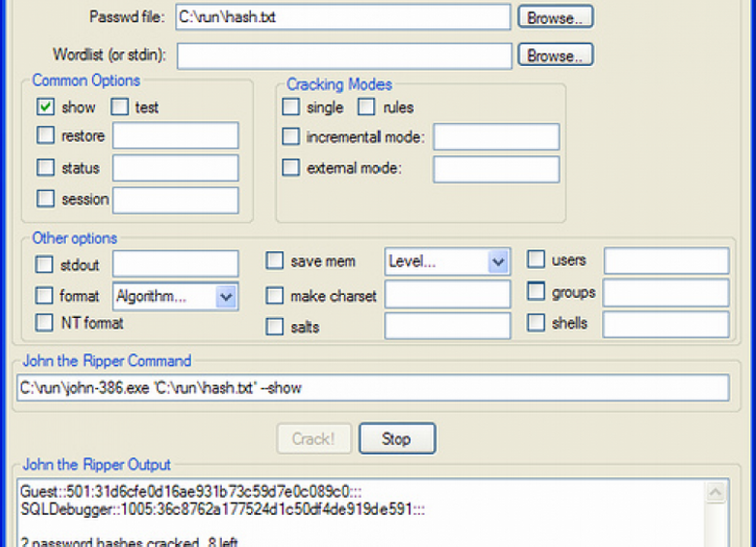Check the save mem option
This screenshot has height=547, width=756.
[274, 261]
